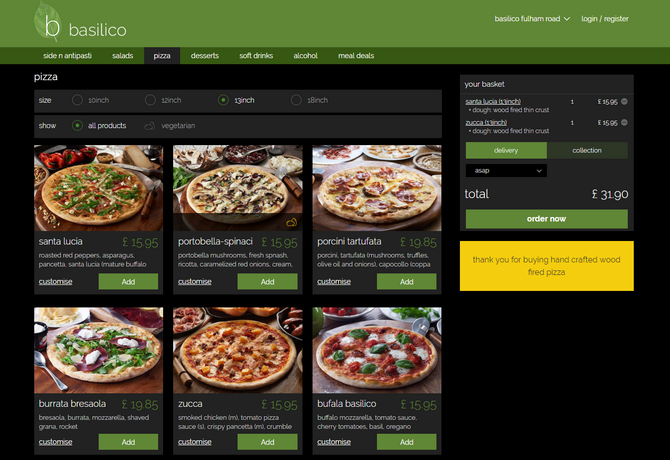The height and width of the screenshot is (460, 670).
Task: Choose the all products filter
Action: [77, 126]
